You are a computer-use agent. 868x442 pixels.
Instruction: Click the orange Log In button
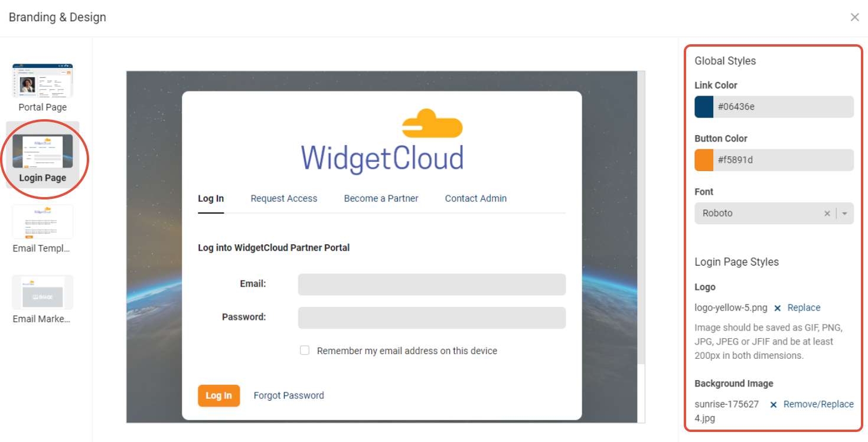pyautogui.click(x=219, y=395)
